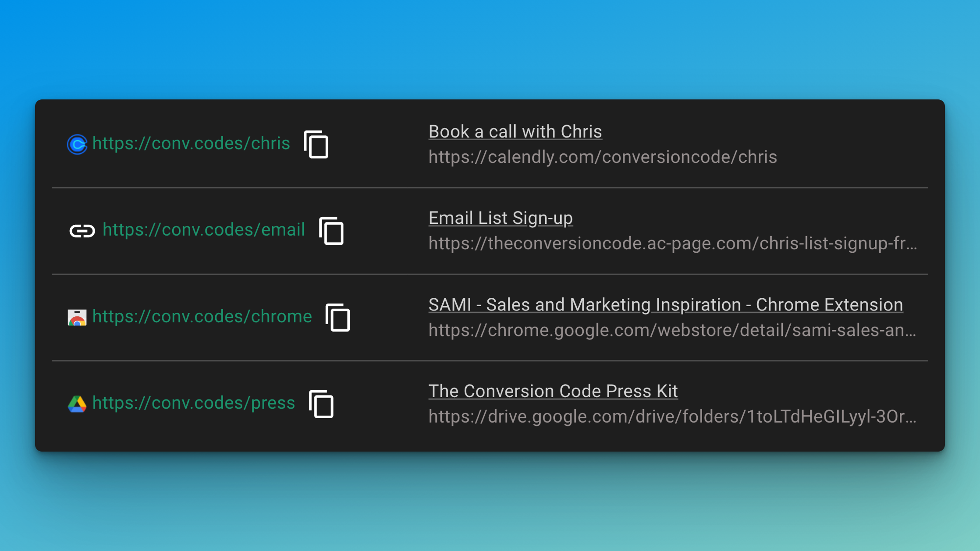Image resolution: width=980 pixels, height=551 pixels.
Task: Copy the conv.codes/press short link
Action: (321, 403)
